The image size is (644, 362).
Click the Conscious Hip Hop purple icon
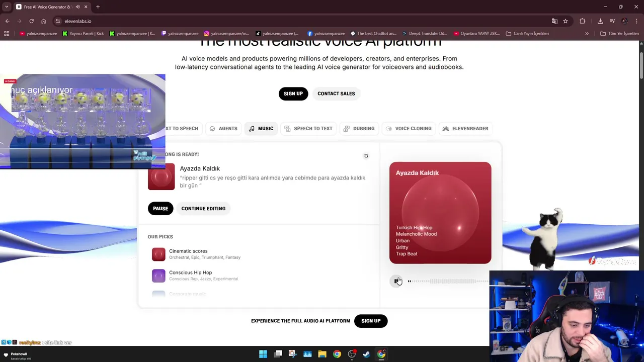[158, 276]
